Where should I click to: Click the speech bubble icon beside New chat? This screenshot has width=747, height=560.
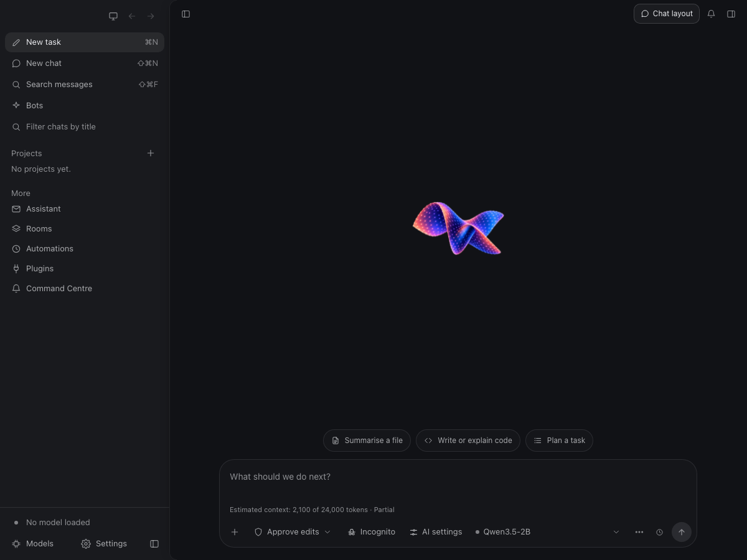pyautogui.click(x=16, y=63)
